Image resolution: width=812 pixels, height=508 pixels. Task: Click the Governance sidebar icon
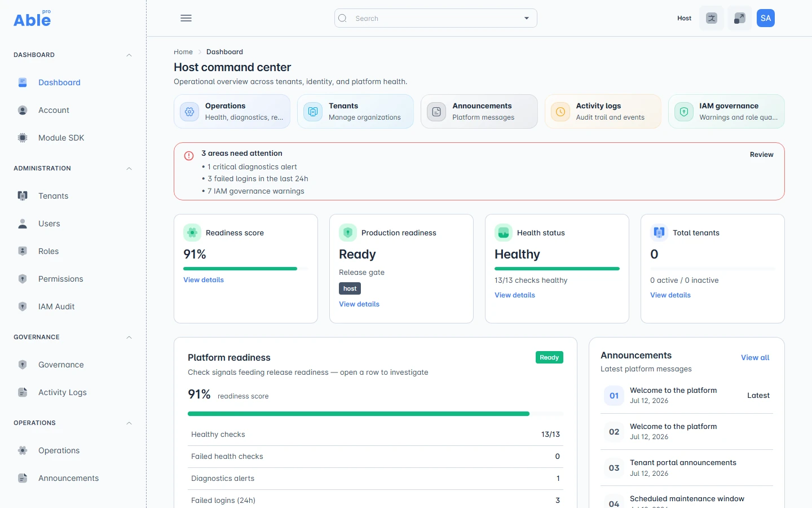point(23,365)
